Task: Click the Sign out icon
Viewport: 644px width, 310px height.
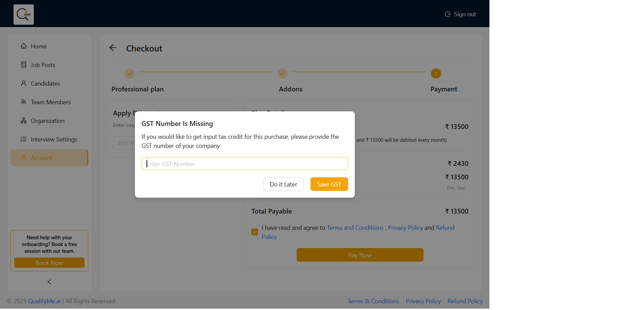Action: tap(447, 14)
